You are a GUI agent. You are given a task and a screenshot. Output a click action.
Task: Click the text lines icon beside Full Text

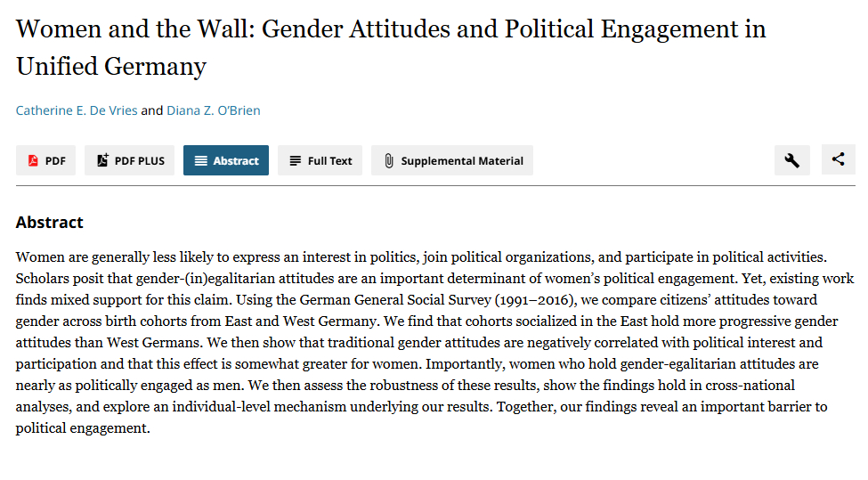coord(296,161)
